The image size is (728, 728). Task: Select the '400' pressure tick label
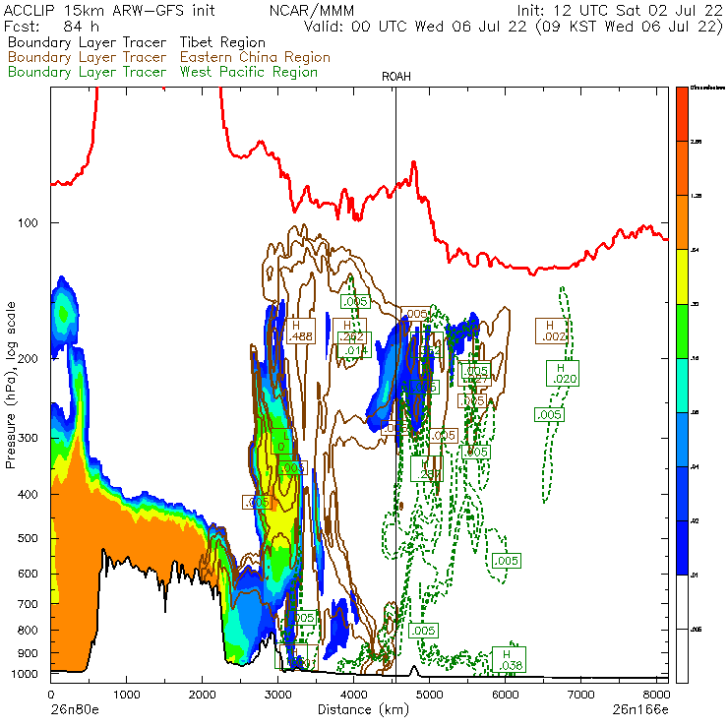28,495
